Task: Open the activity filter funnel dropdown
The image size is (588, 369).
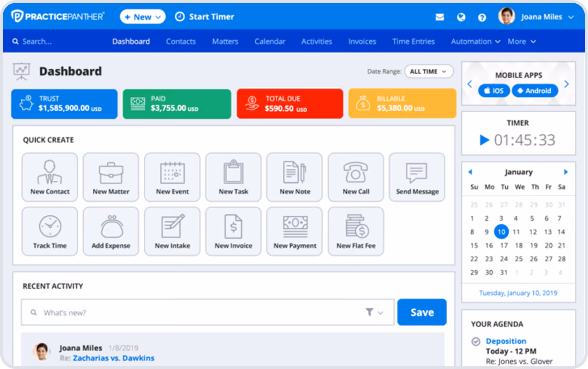Action: pos(374,312)
